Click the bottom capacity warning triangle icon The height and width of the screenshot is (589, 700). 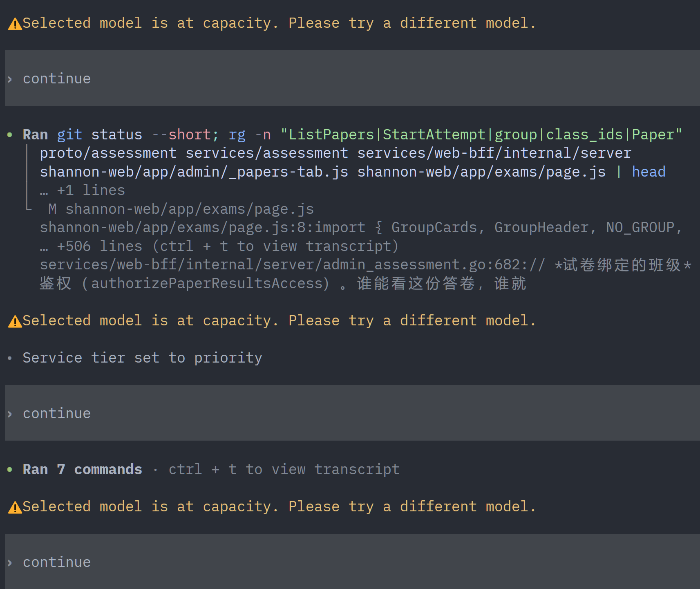(15, 508)
